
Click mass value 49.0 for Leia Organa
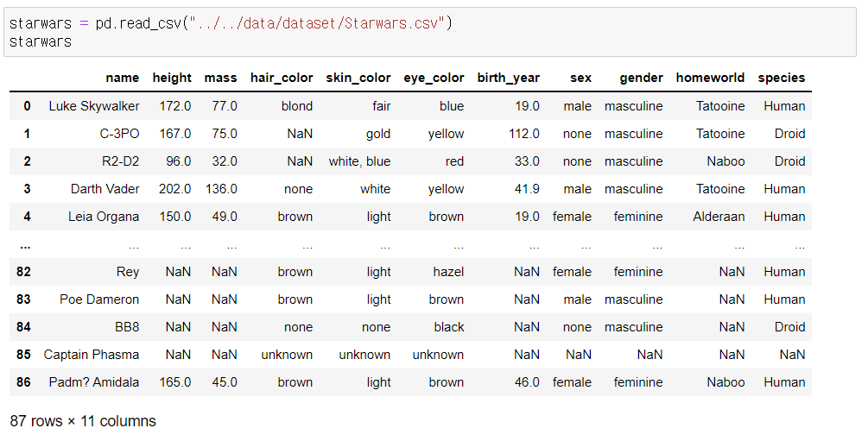pyautogui.click(x=225, y=217)
